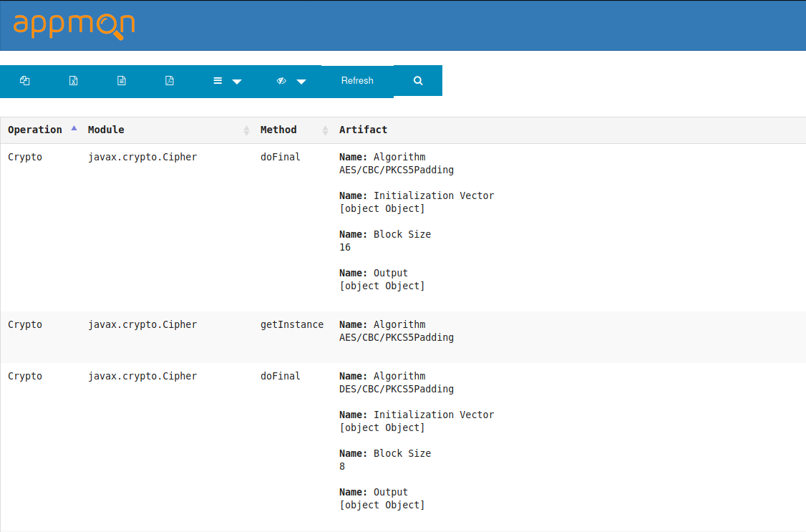Select the first javax.crypto.Cipher module cell
This screenshot has width=806, height=532.
tap(142, 157)
